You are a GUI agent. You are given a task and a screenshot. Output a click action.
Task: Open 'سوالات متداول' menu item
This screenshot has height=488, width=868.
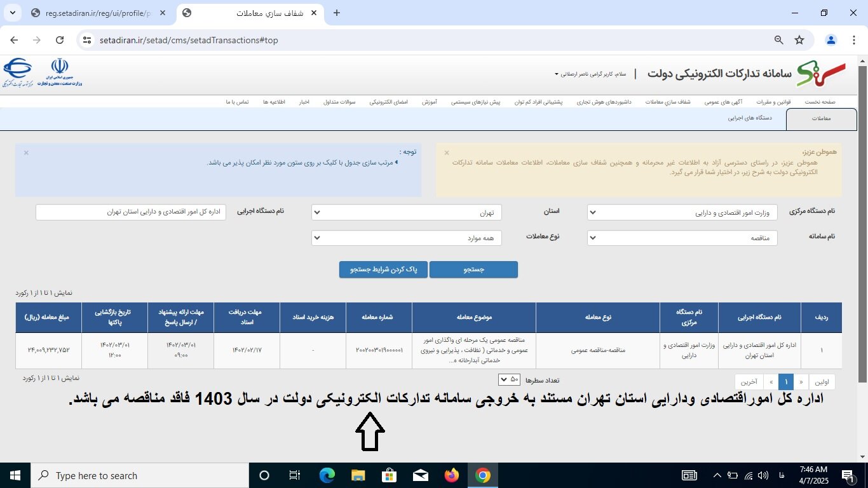point(339,102)
